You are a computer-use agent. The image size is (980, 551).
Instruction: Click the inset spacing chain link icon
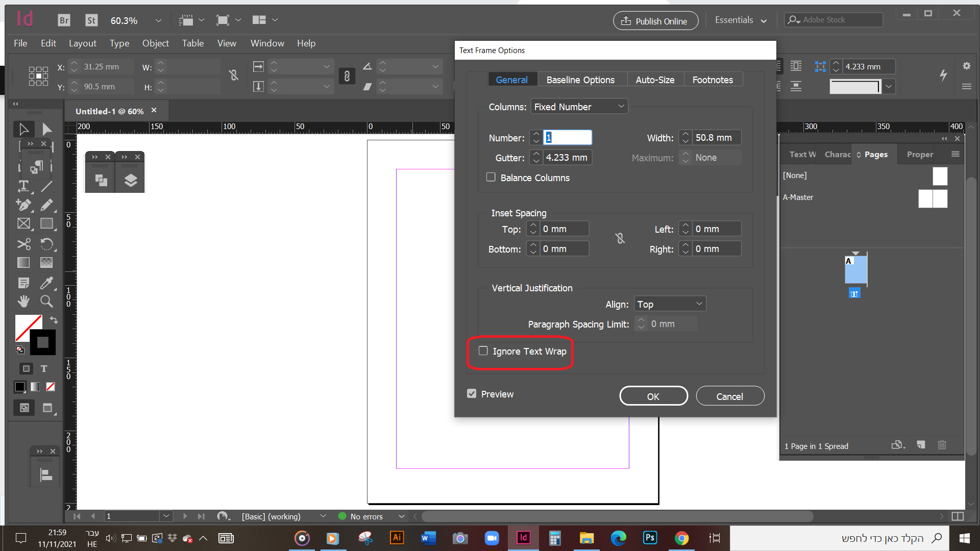tap(620, 238)
